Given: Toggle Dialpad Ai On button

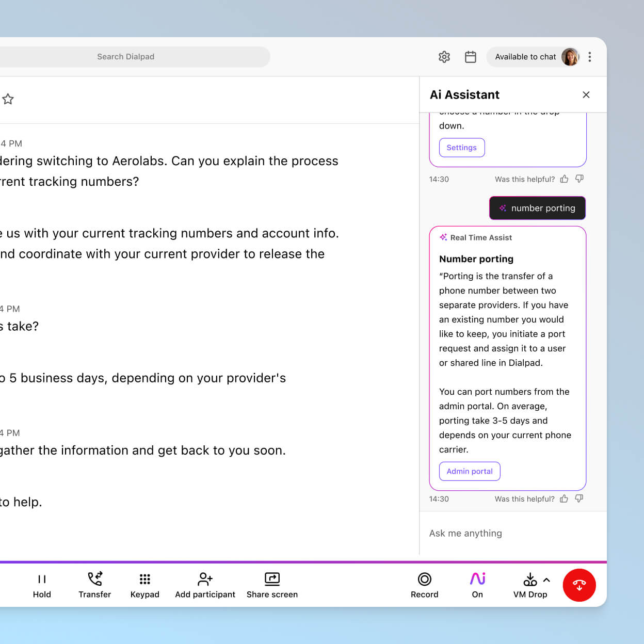Looking at the screenshot, I should click(x=478, y=586).
